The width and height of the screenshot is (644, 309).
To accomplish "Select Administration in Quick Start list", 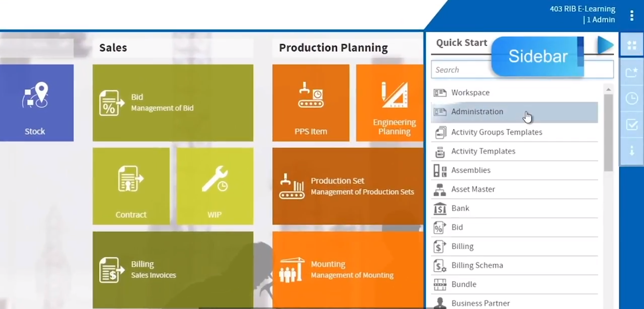I will point(477,112).
